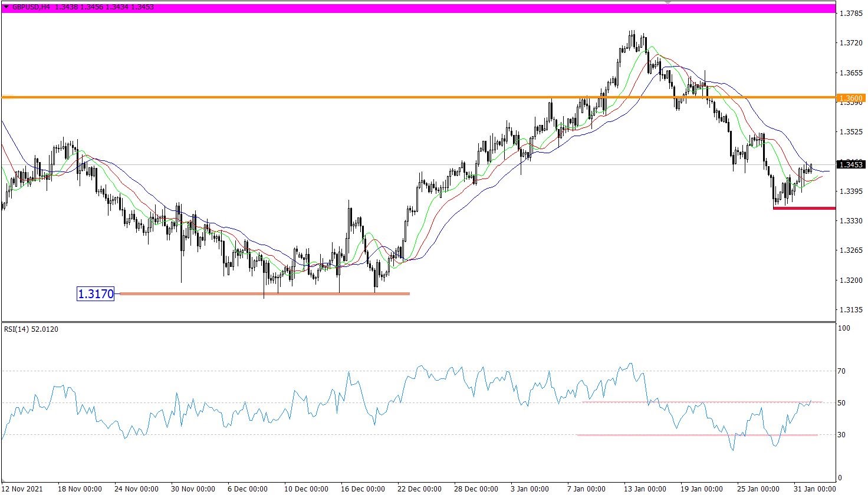Click the orange 1.3600 price tag on axis
The image size is (868, 495).
click(851, 98)
